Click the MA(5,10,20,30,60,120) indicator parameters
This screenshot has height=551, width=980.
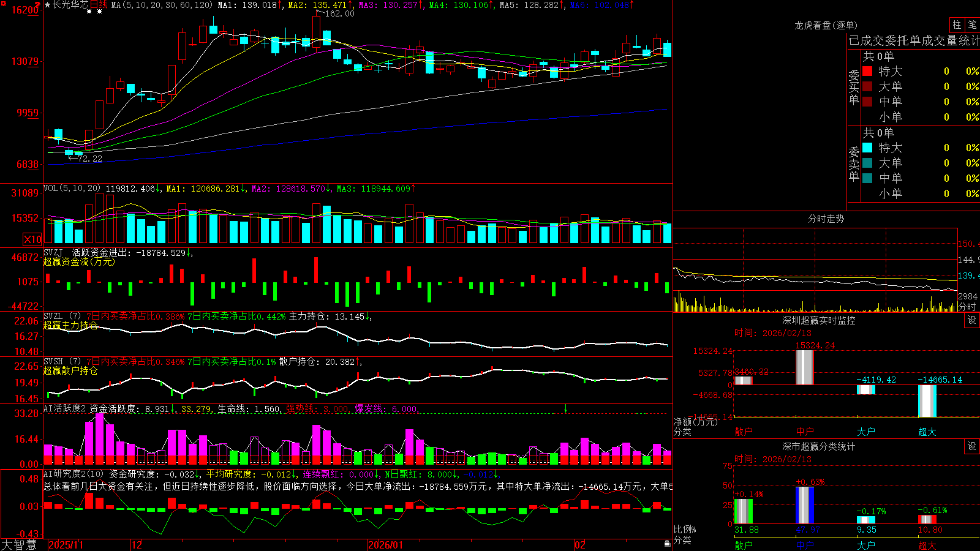click(162, 5)
